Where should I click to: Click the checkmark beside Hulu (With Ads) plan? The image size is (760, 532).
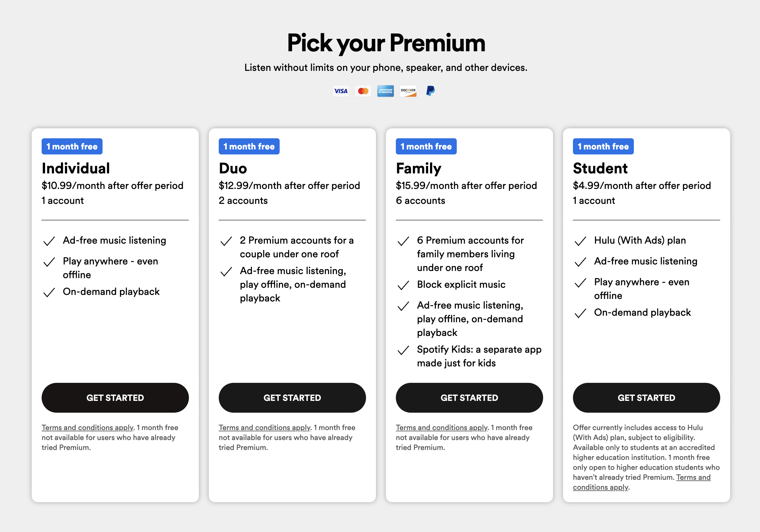pyautogui.click(x=580, y=241)
